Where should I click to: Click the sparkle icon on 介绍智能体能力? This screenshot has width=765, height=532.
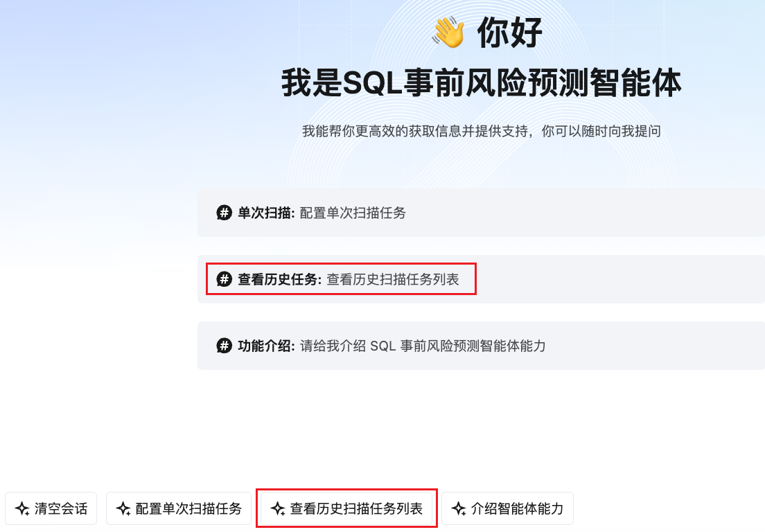pyautogui.click(x=459, y=508)
